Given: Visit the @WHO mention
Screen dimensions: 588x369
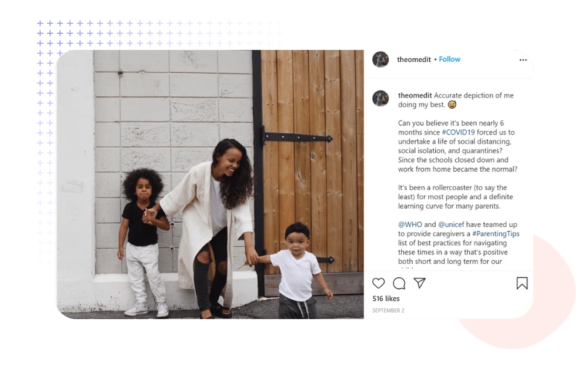Looking at the screenshot, I should coord(410,224).
